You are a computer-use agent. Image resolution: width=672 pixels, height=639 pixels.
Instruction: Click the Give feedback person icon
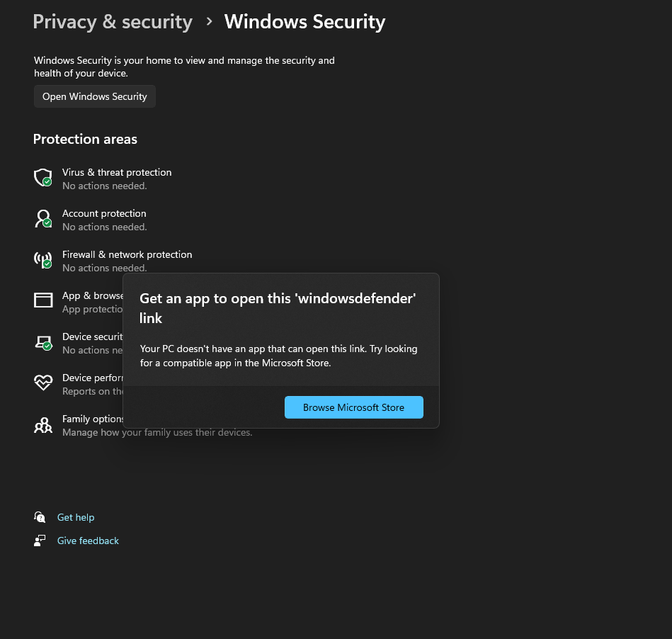[x=40, y=541]
